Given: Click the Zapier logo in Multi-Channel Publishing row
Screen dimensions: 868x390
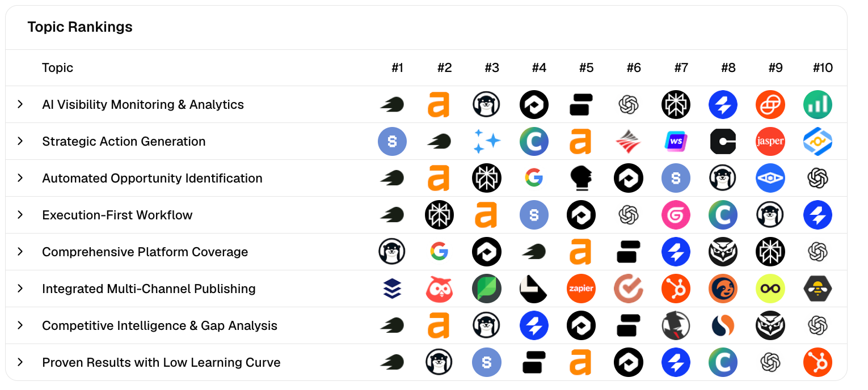Looking at the screenshot, I should pyautogui.click(x=581, y=289).
